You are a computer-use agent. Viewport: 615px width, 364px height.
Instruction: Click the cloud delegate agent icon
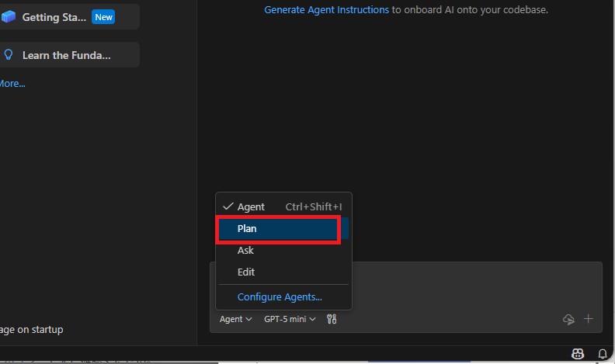568,319
